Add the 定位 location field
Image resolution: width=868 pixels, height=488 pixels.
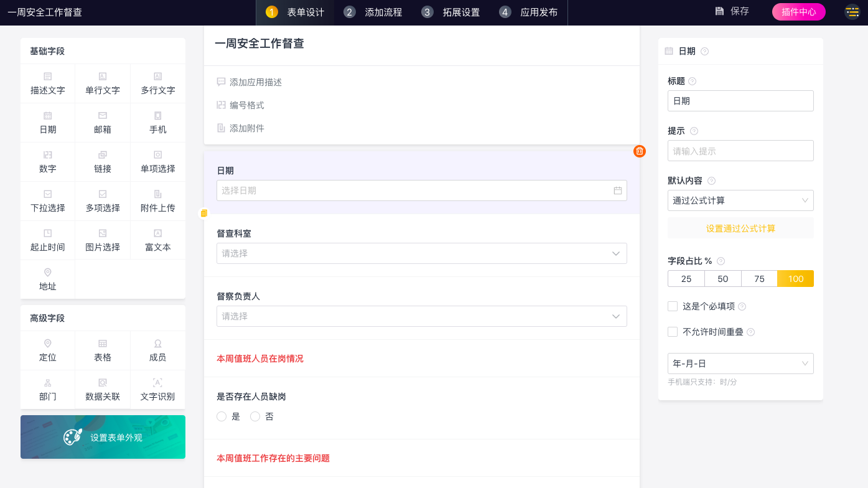(48, 350)
